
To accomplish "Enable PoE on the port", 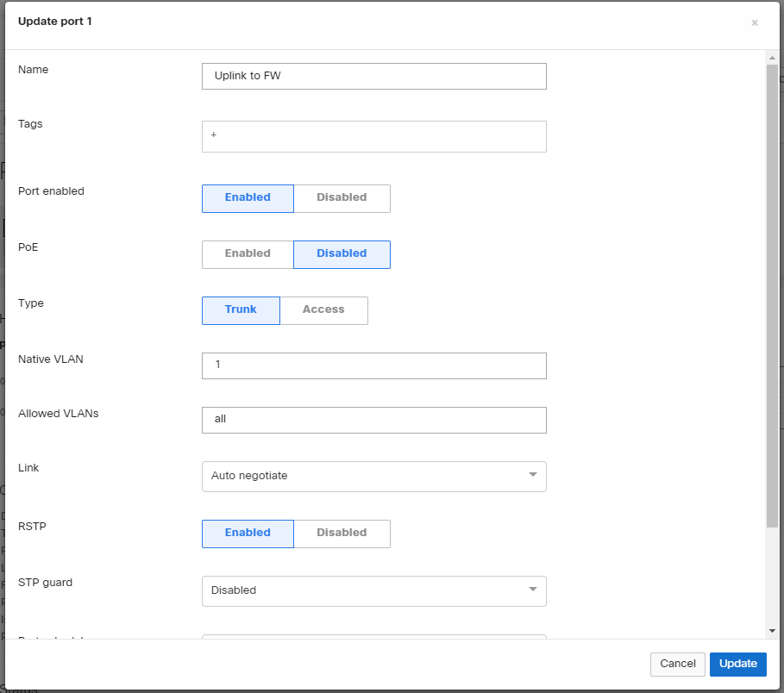I will (248, 253).
